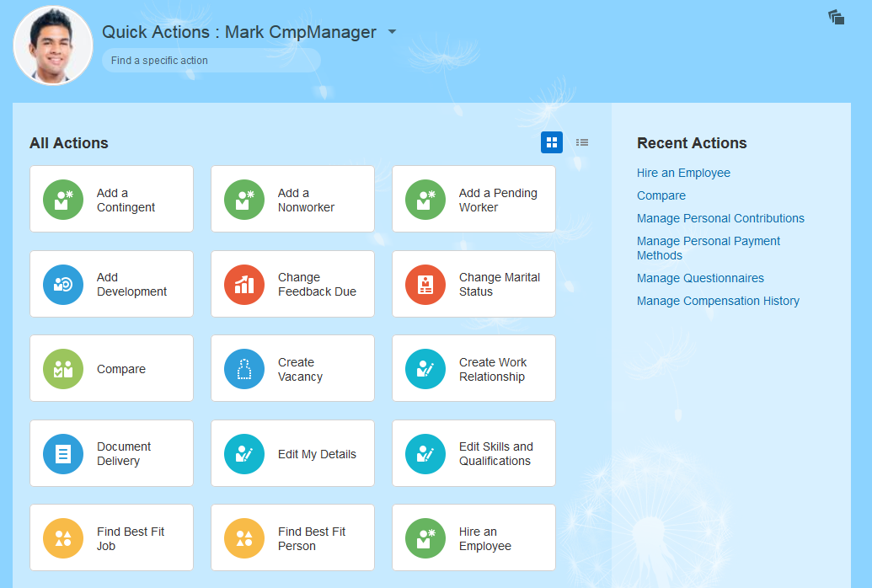Screen dimensions: 872x588
Task: Expand the Mark CmpManager dropdown arrow
Action: 392,32
